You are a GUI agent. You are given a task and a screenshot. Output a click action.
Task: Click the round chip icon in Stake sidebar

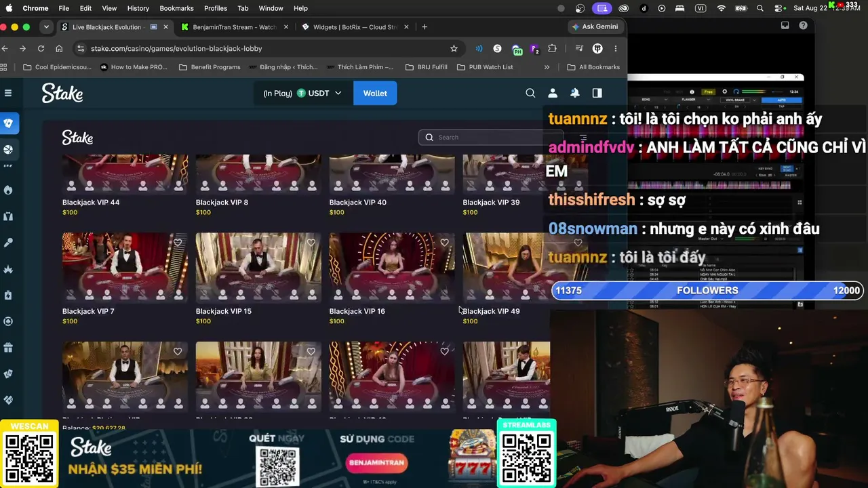[8, 321]
